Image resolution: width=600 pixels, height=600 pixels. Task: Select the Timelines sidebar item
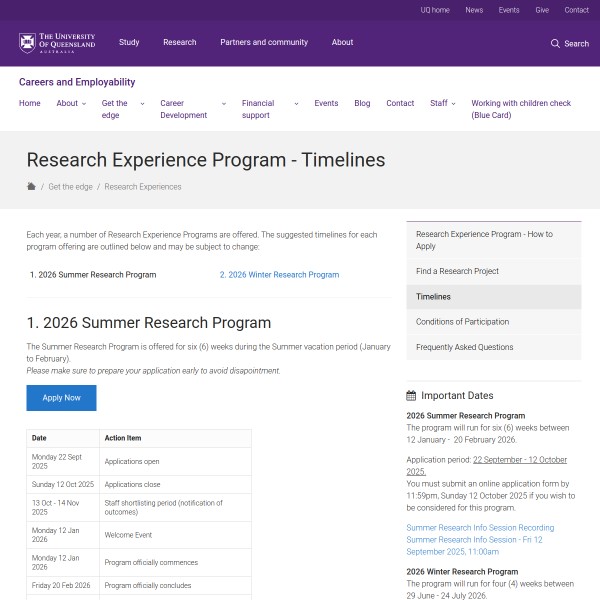tap(434, 297)
